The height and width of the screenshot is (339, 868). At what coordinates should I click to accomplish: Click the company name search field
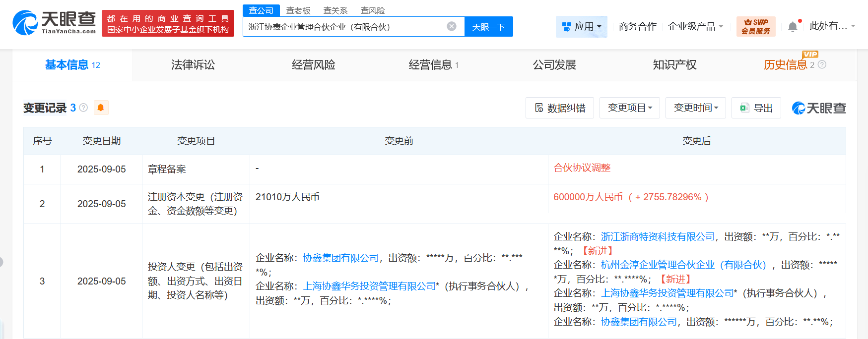342,27
